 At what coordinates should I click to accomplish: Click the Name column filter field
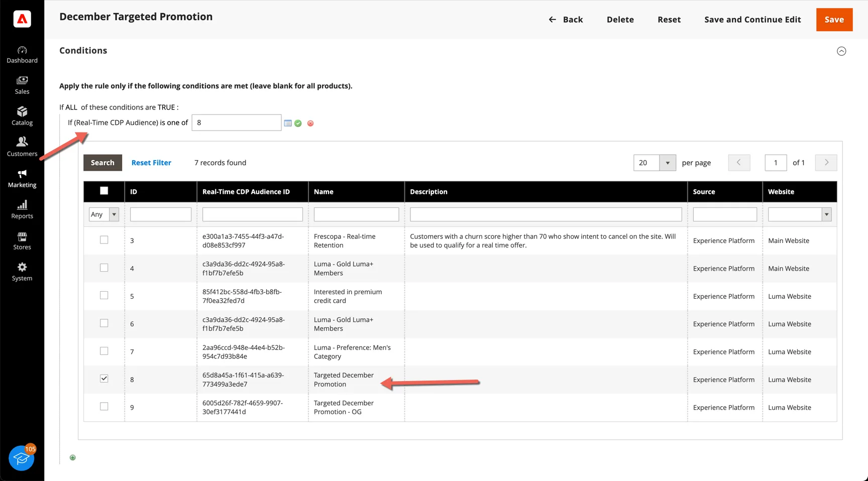pos(356,214)
